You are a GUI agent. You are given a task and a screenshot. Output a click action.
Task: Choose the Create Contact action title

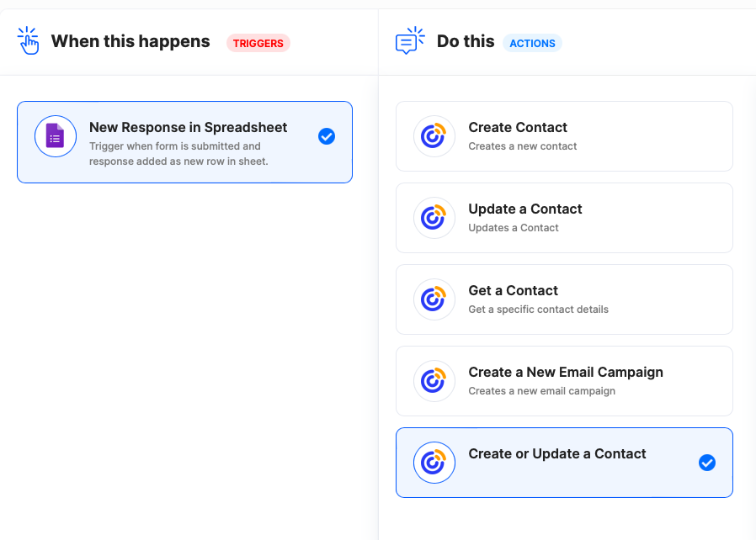click(x=518, y=127)
